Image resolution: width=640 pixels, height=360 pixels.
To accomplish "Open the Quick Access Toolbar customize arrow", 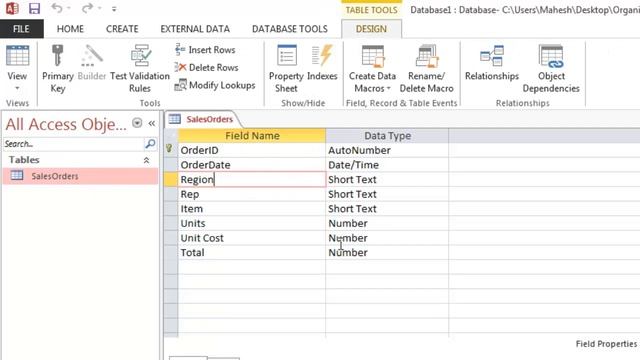I will [114, 9].
